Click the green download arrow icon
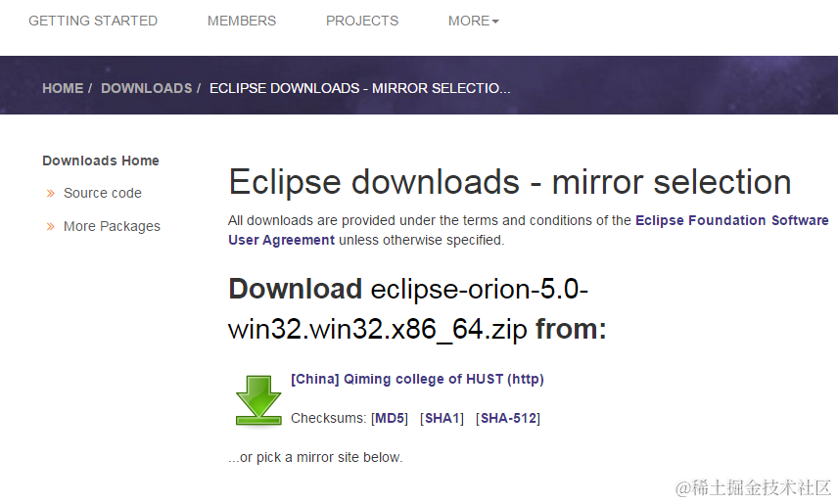 (x=258, y=401)
